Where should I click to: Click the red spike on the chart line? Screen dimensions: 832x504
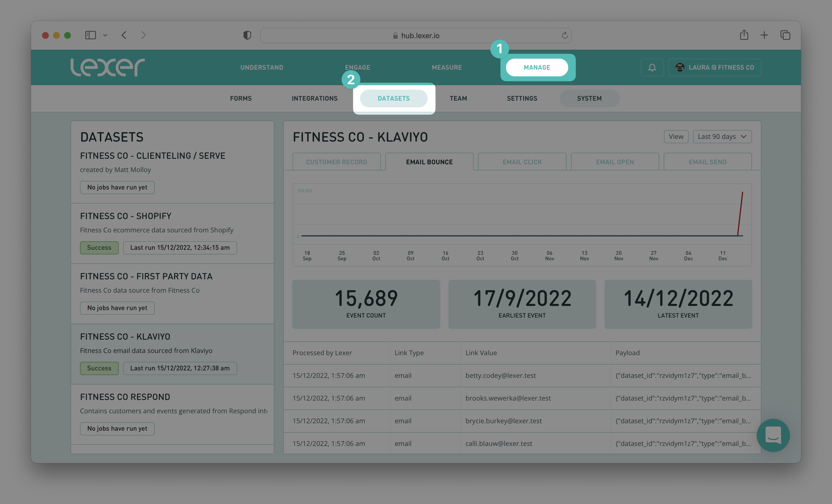(740, 214)
